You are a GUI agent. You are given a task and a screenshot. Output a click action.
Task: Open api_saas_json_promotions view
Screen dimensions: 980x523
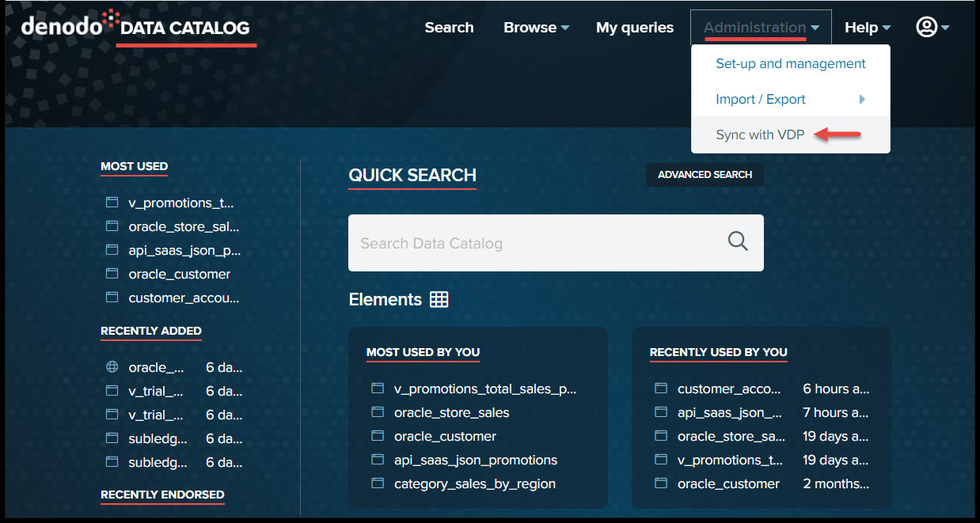click(x=476, y=460)
